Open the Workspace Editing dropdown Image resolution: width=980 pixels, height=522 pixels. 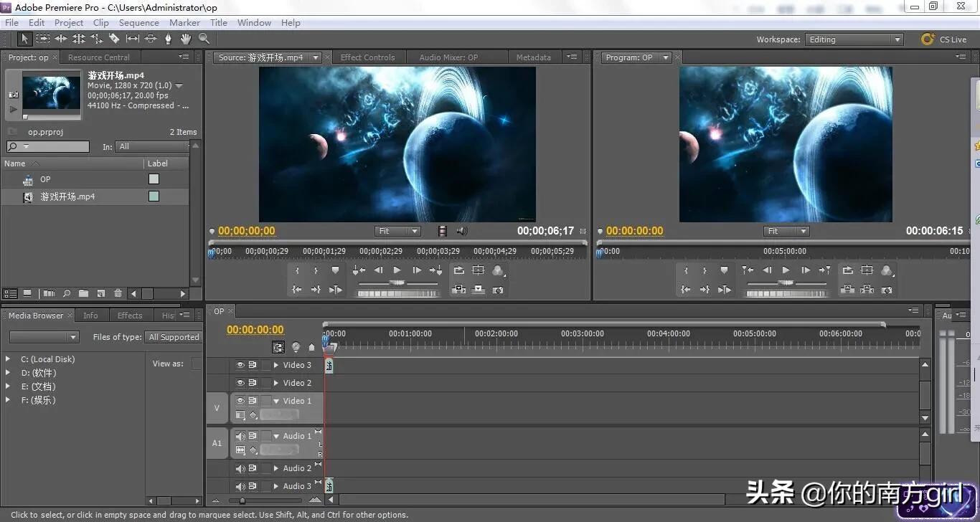854,39
